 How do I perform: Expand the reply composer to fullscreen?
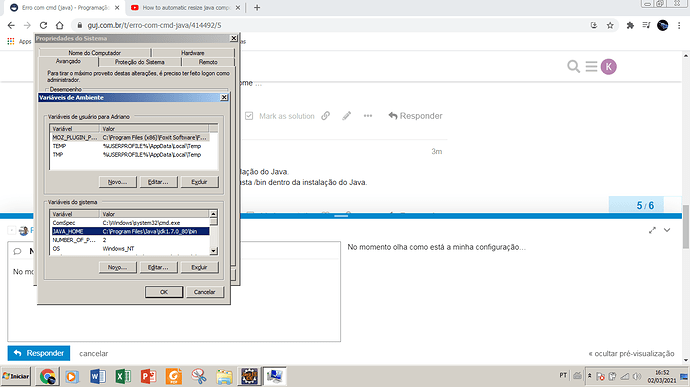tap(652, 230)
